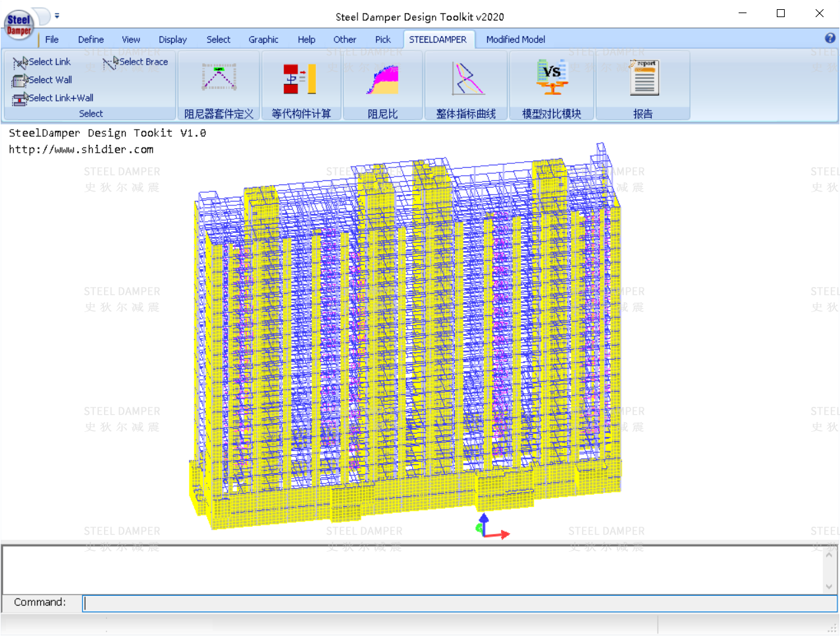Click the report document icon (报告)
This screenshot has width=840, height=636.
tap(644, 78)
